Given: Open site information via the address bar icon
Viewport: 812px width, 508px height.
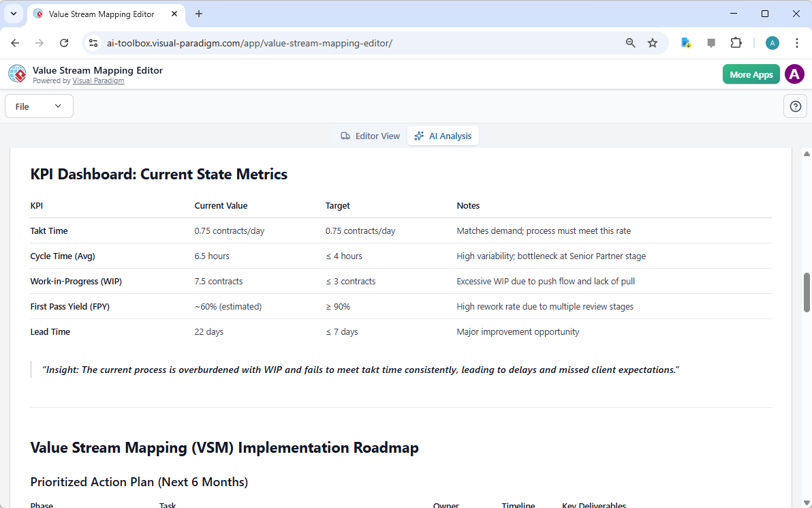Looking at the screenshot, I should click(93, 42).
